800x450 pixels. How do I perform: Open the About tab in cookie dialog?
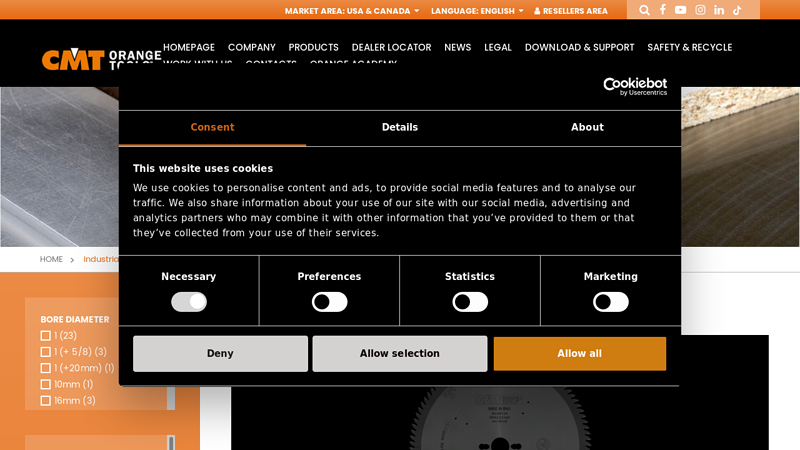click(x=587, y=127)
